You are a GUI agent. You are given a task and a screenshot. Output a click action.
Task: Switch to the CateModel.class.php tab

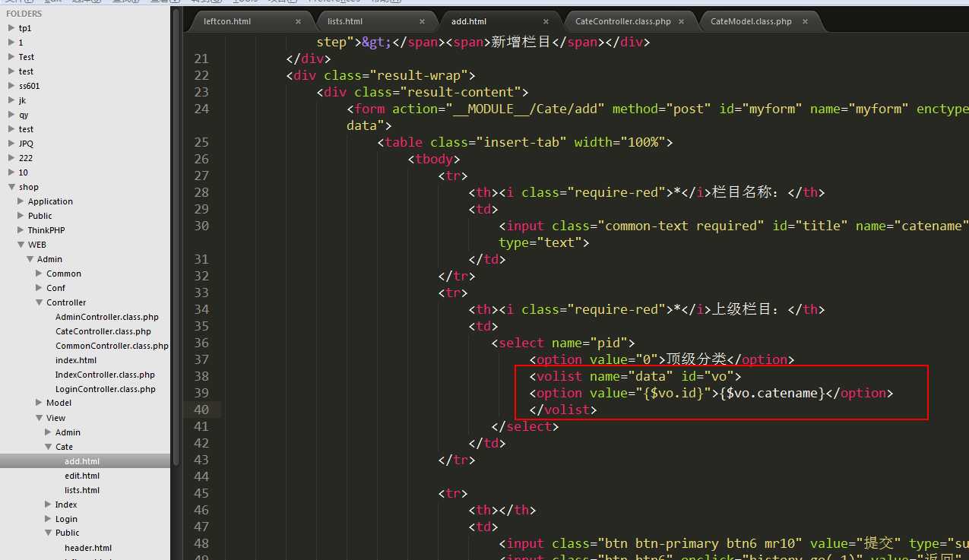[x=751, y=21]
